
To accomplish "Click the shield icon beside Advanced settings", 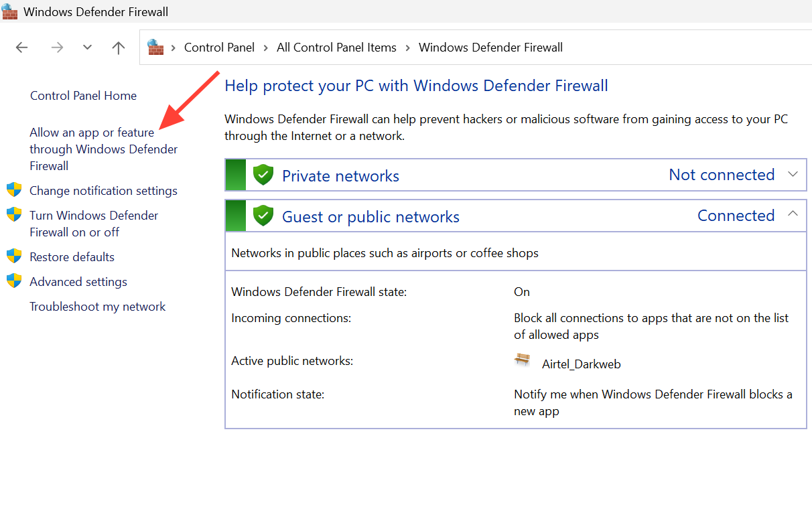I will 14,281.
